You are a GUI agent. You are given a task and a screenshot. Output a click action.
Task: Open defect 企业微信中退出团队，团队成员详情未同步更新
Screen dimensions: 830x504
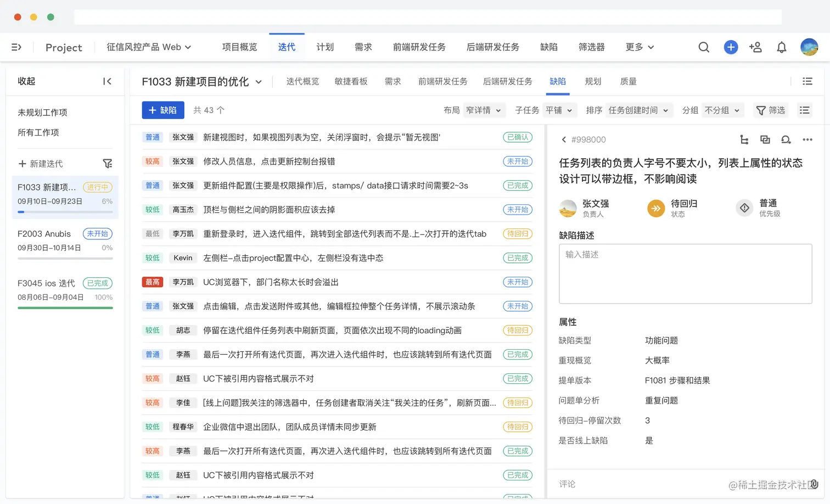(289, 427)
